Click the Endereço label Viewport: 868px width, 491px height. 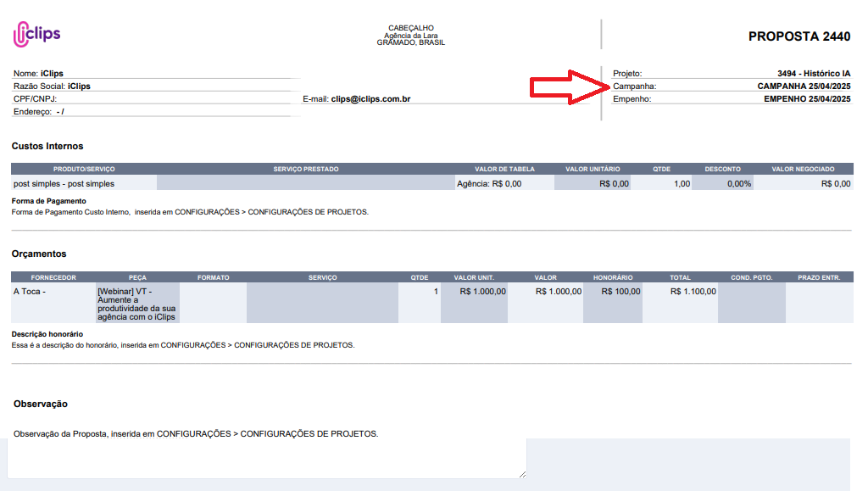coord(33,112)
